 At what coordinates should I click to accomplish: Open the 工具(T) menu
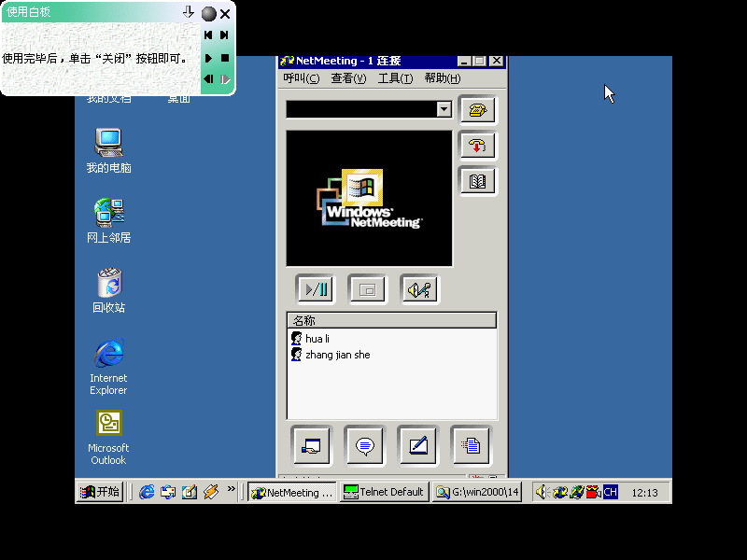click(x=395, y=78)
